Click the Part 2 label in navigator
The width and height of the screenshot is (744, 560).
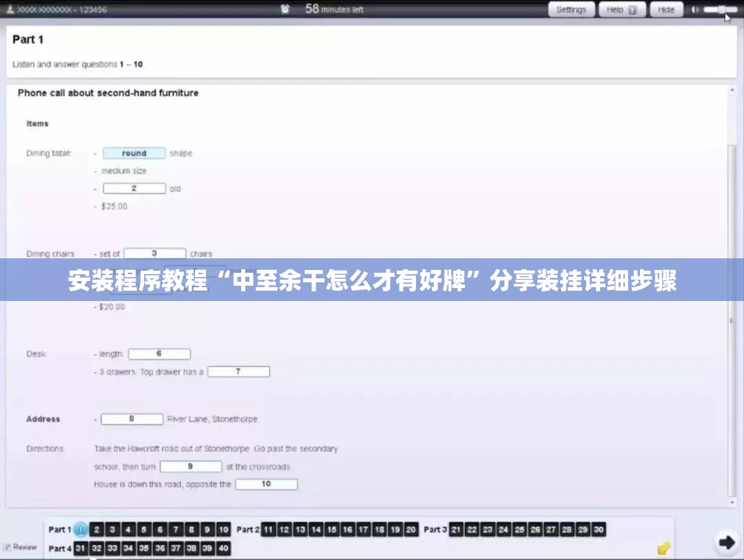pos(248,530)
